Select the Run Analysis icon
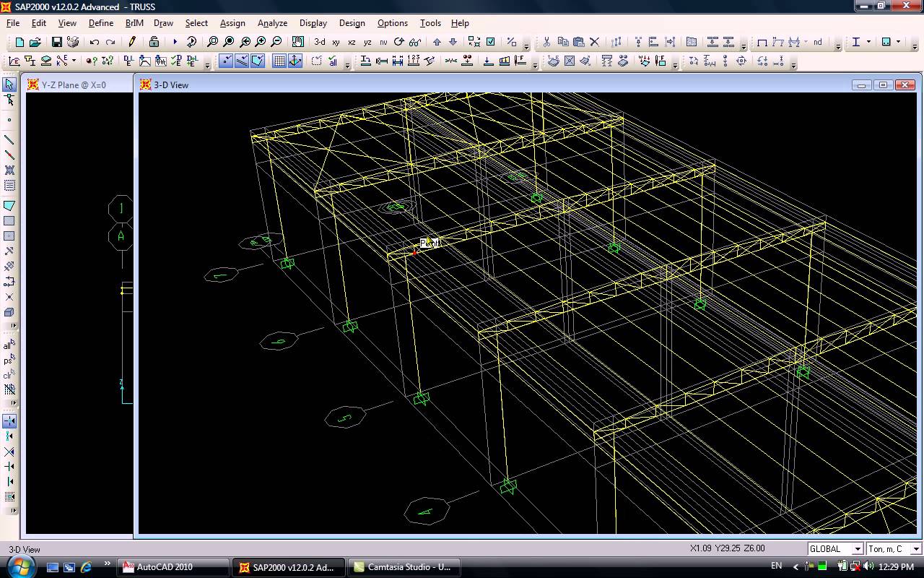 (x=175, y=41)
